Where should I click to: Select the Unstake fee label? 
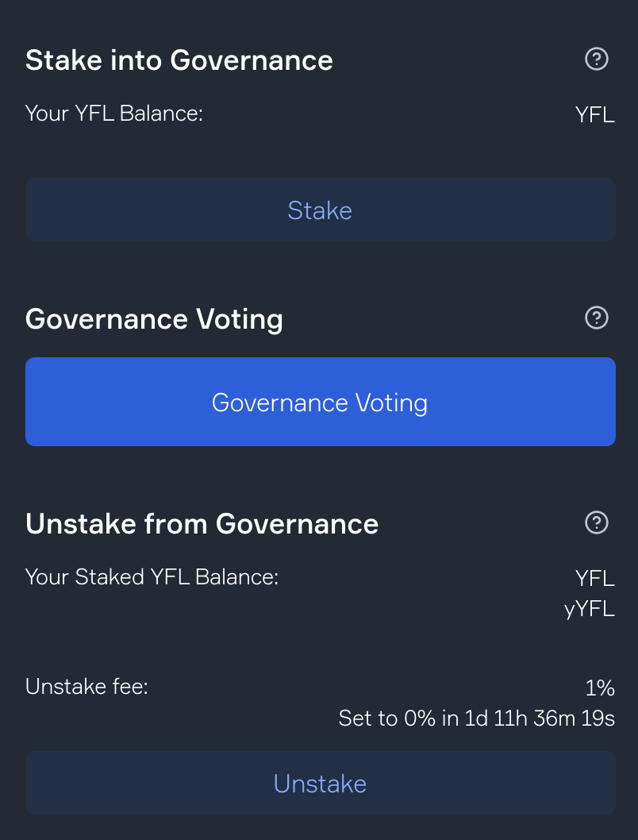pos(86,686)
